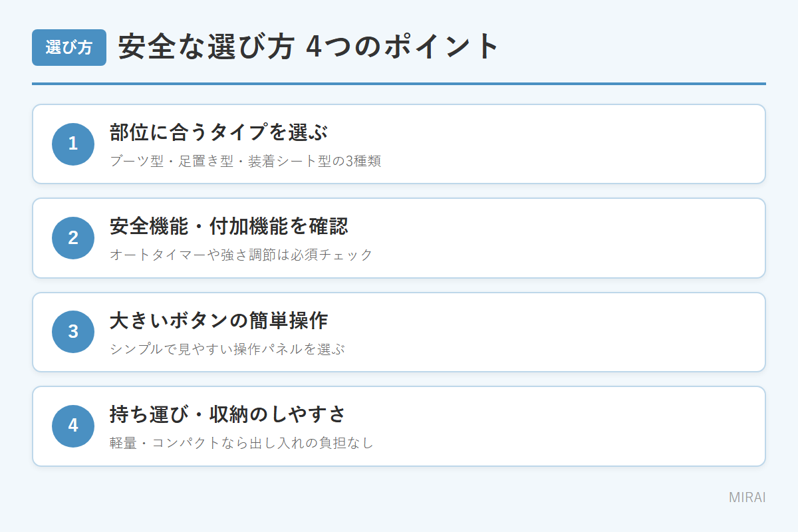Click empty area of first point card
The height and width of the screenshot is (532, 798).
coord(565,144)
